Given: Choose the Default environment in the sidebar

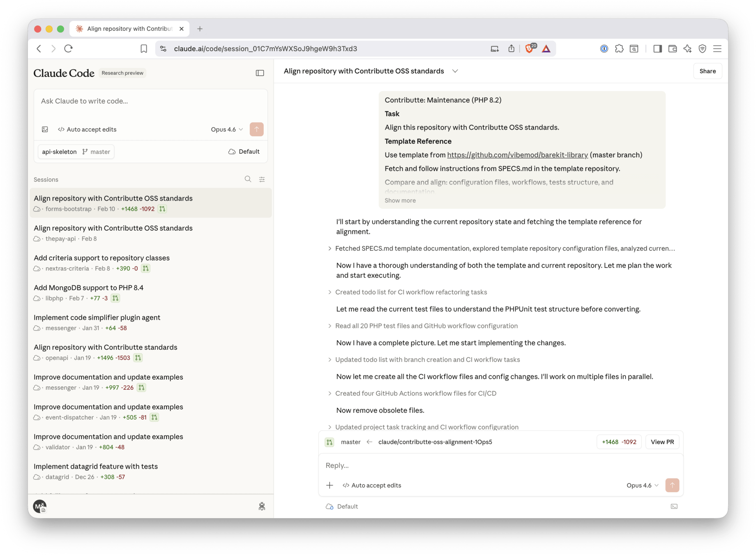Looking at the screenshot, I should (244, 152).
